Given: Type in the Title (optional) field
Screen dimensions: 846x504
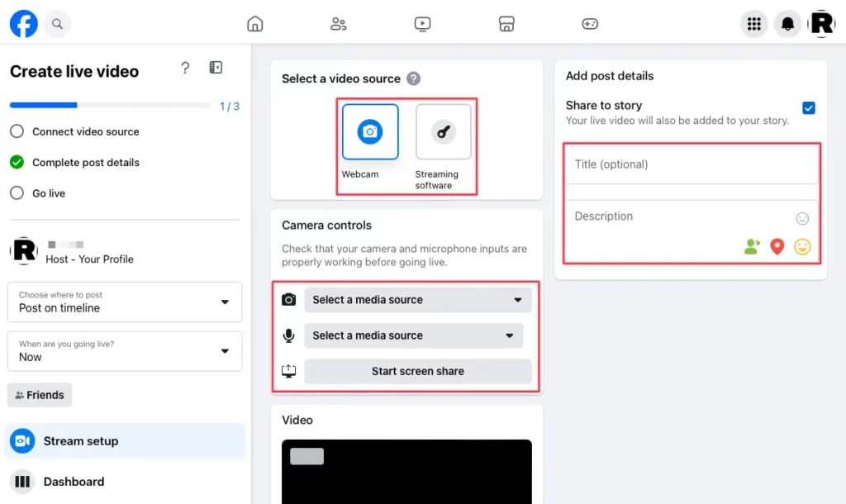Looking at the screenshot, I should 691,164.
